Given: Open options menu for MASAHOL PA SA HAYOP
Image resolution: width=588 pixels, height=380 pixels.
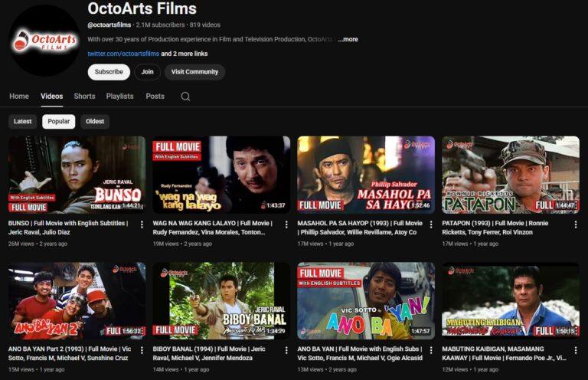Looking at the screenshot, I should click(431, 224).
